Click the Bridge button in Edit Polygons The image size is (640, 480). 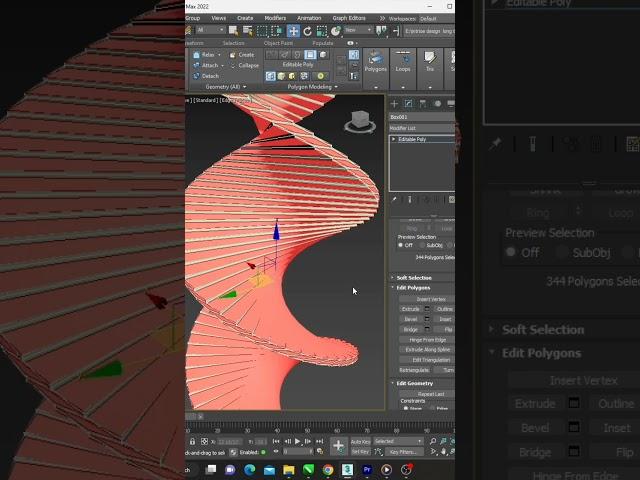click(x=411, y=329)
